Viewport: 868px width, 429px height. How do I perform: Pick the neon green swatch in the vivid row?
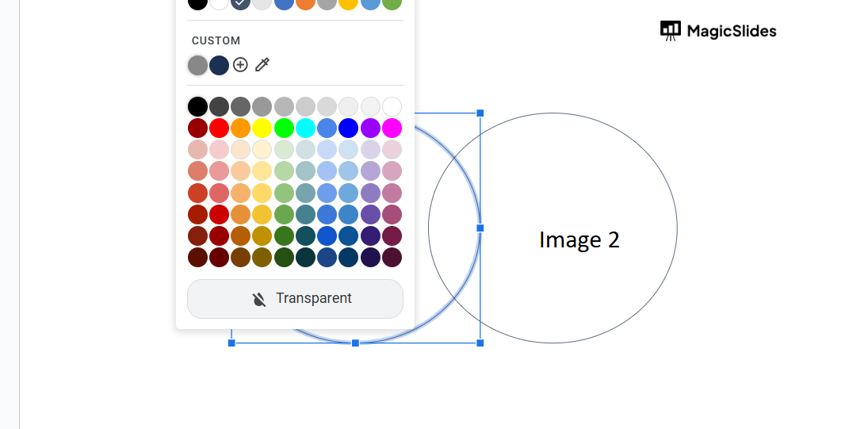coord(284,128)
